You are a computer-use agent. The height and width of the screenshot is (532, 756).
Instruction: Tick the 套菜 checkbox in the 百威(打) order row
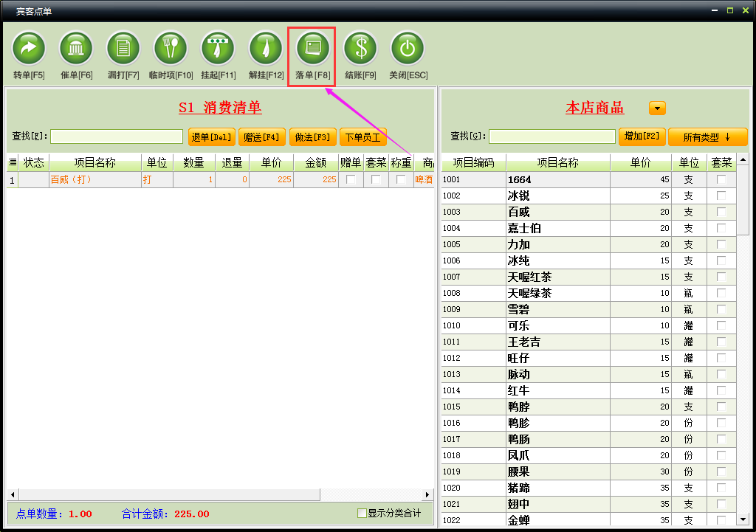[x=376, y=179]
